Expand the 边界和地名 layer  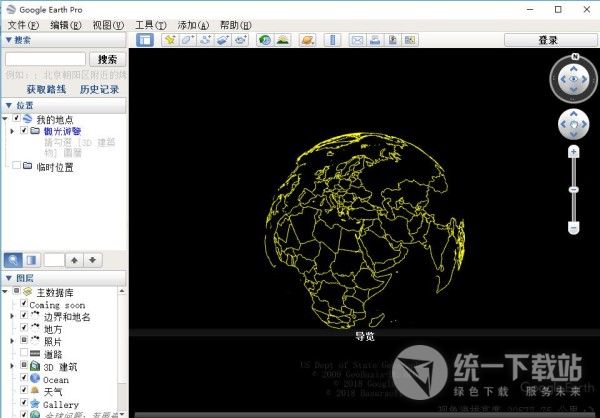point(12,316)
